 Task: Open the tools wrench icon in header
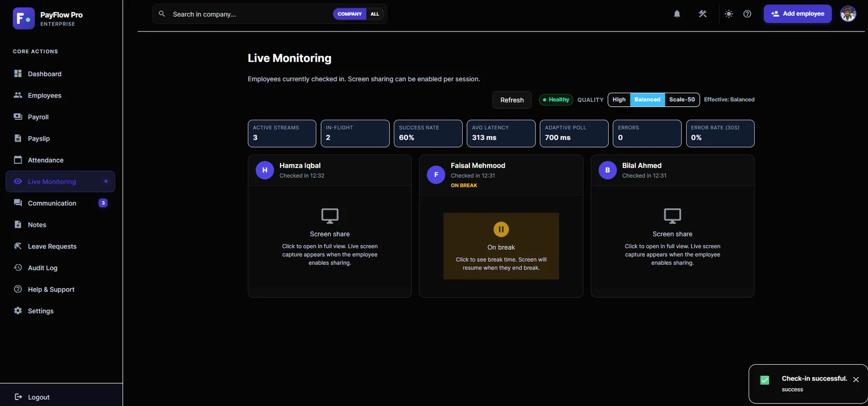point(703,14)
